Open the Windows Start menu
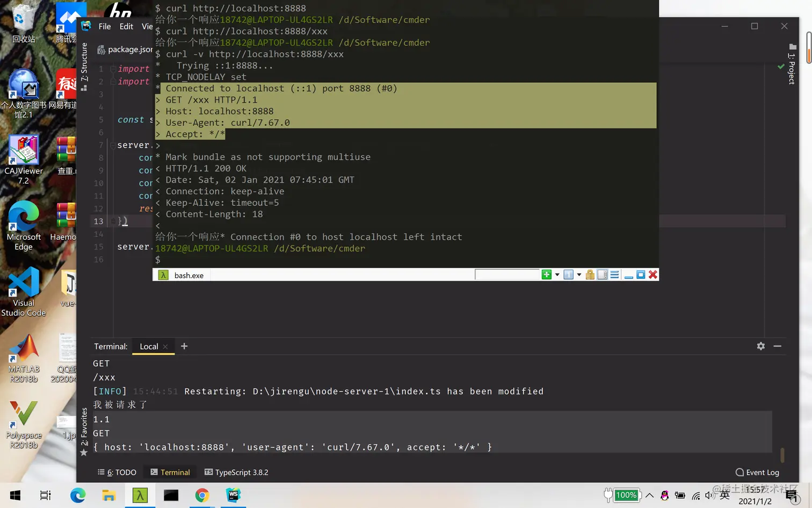The image size is (812, 508). tap(15, 495)
